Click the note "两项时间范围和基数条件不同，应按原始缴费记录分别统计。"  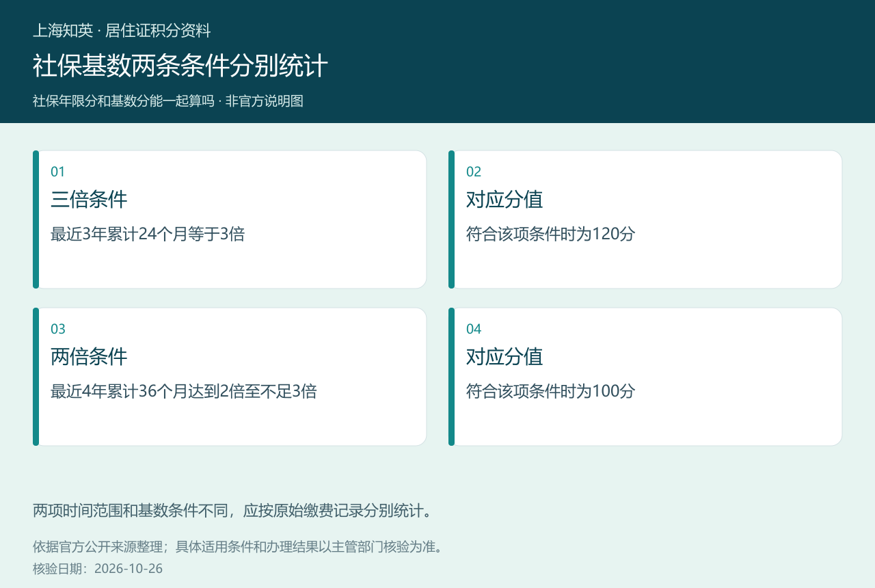click(232, 511)
